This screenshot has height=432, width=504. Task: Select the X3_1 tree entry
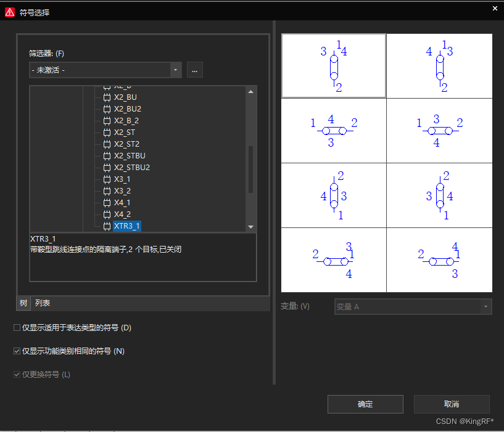122,179
